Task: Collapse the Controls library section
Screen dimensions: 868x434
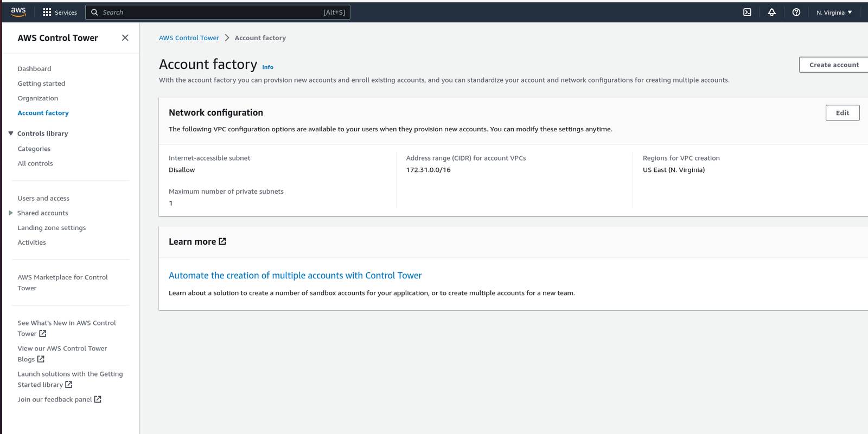Action: pyautogui.click(x=11, y=133)
